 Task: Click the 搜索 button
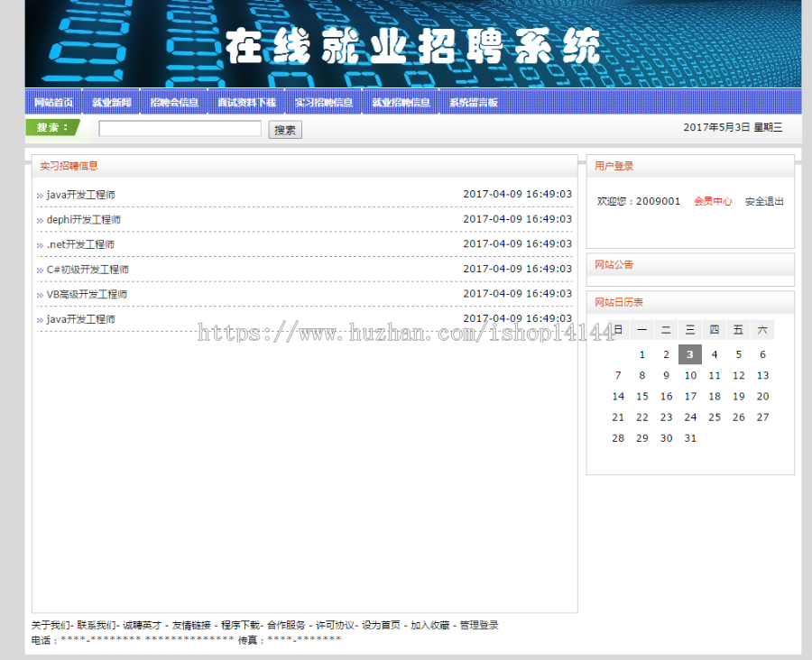tap(285, 130)
